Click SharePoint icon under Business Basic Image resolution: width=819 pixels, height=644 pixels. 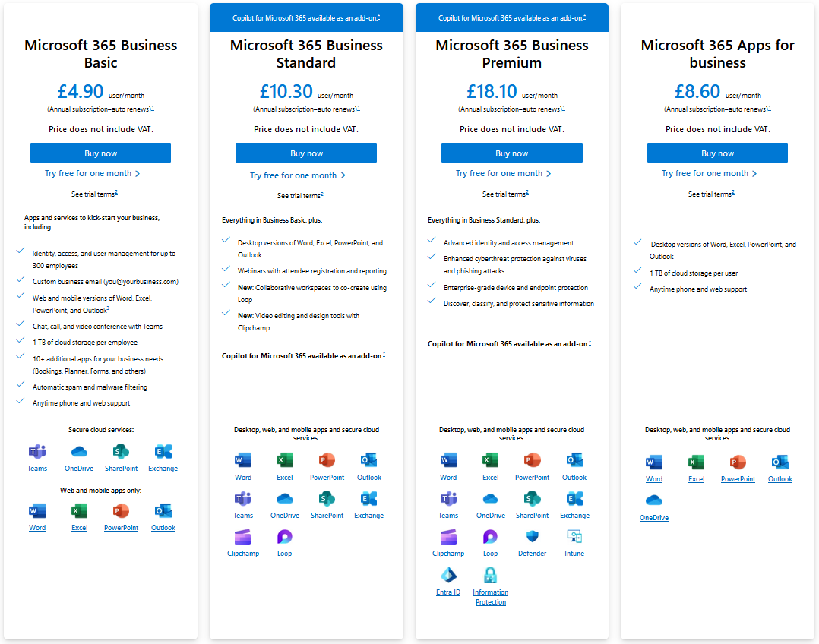click(122, 452)
